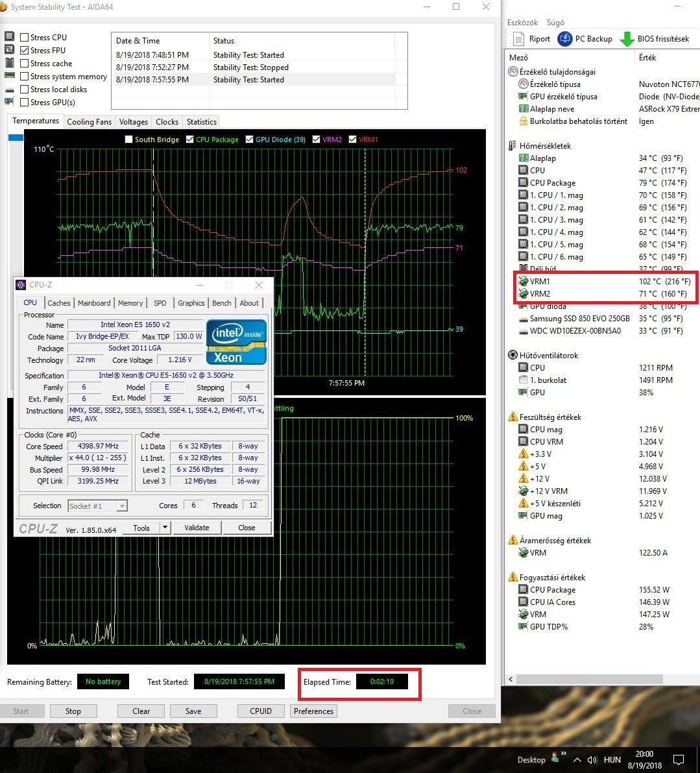Open the Súgó menu
This screenshot has height=773, width=700.
click(x=555, y=23)
